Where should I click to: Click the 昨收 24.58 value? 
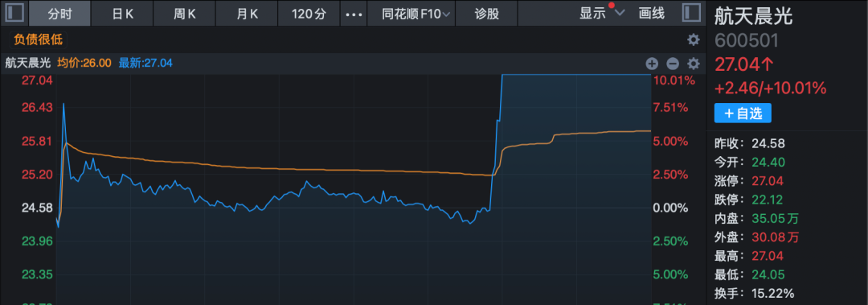click(768, 144)
